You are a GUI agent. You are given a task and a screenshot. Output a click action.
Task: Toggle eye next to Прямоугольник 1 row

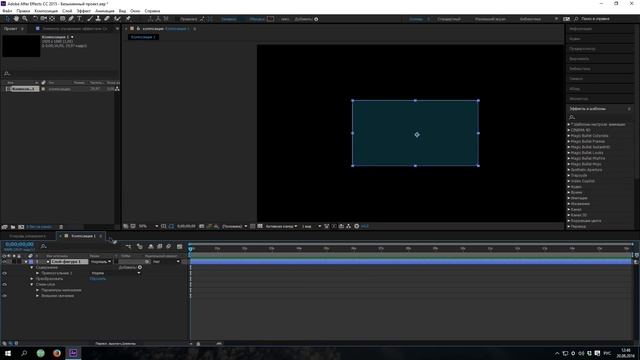click(4, 273)
